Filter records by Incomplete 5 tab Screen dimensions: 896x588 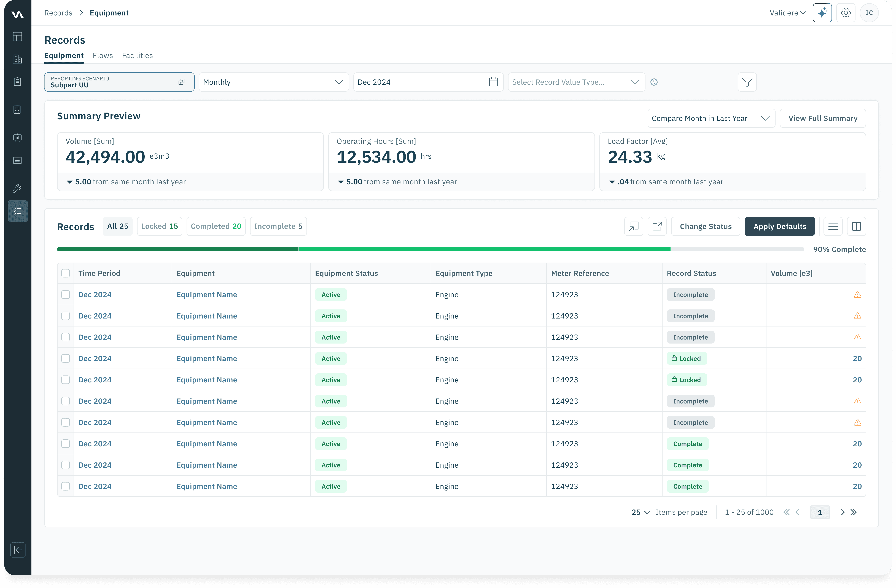click(x=278, y=227)
